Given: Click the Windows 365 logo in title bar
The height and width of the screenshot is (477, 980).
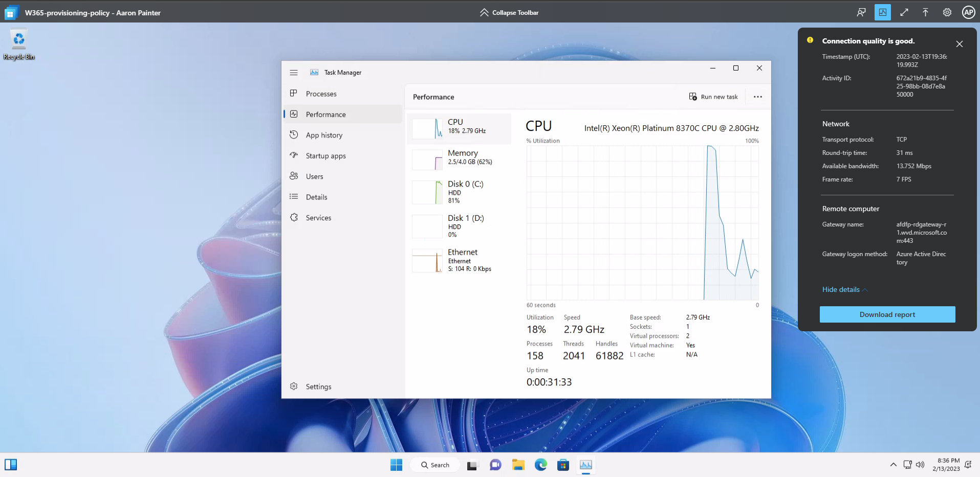Looking at the screenshot, I should point(11,13).
